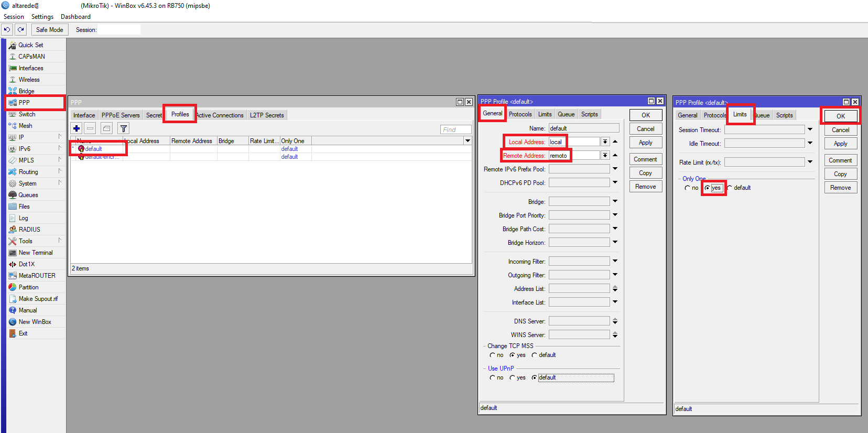Set Change TCP MSS to yes

click(x=513, y=355)
